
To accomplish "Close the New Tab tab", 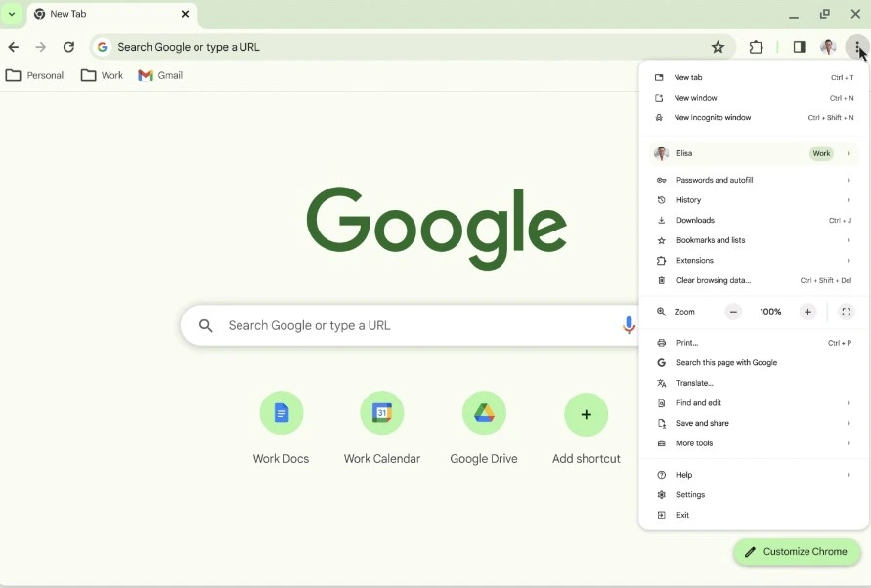I will pos(185,14).
